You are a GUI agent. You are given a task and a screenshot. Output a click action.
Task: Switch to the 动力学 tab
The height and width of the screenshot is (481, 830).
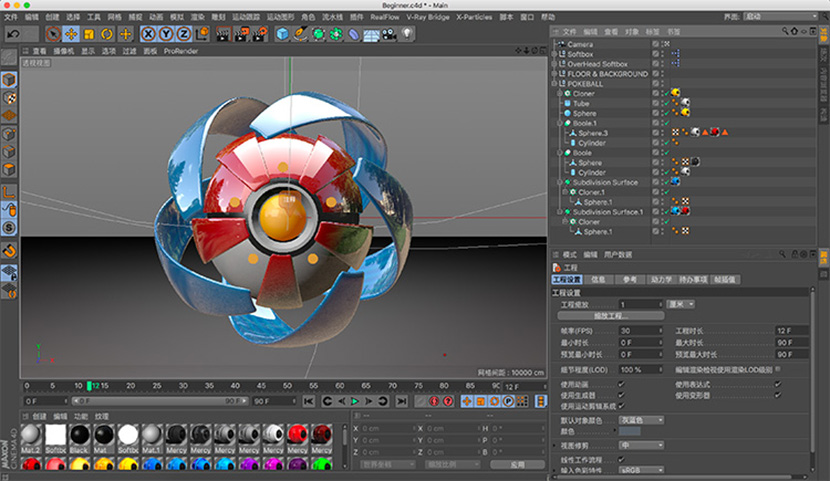pyautogui.click(x=661, y=279)
